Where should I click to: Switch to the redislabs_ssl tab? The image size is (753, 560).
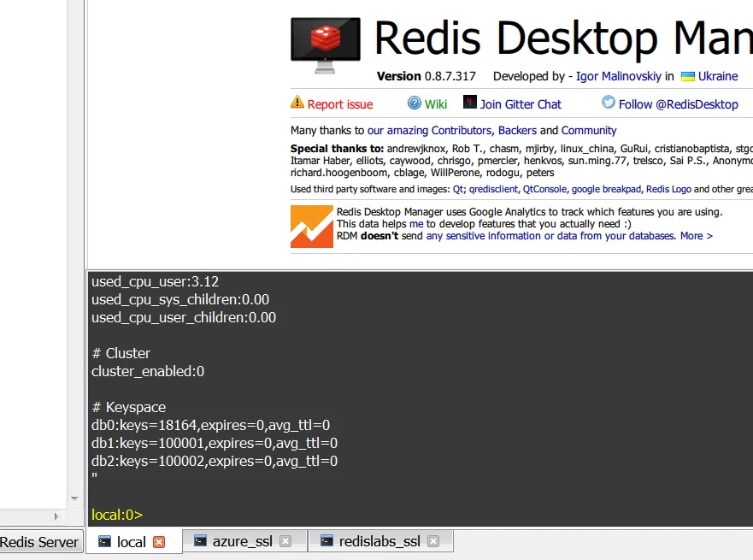(x=379, y=541)
